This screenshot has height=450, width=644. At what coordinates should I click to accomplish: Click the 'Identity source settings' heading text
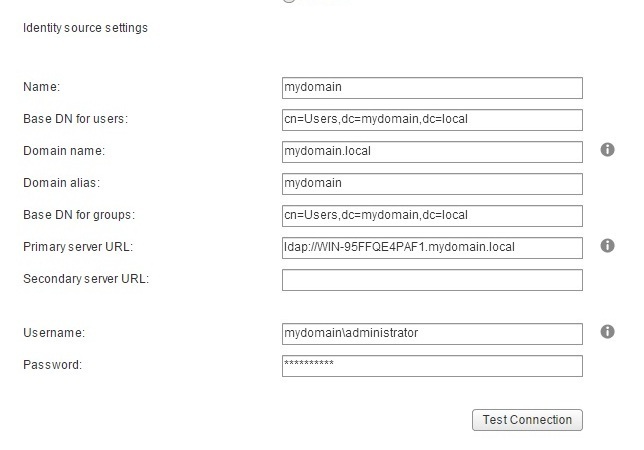pyautogui.click(x=85, y=28)
